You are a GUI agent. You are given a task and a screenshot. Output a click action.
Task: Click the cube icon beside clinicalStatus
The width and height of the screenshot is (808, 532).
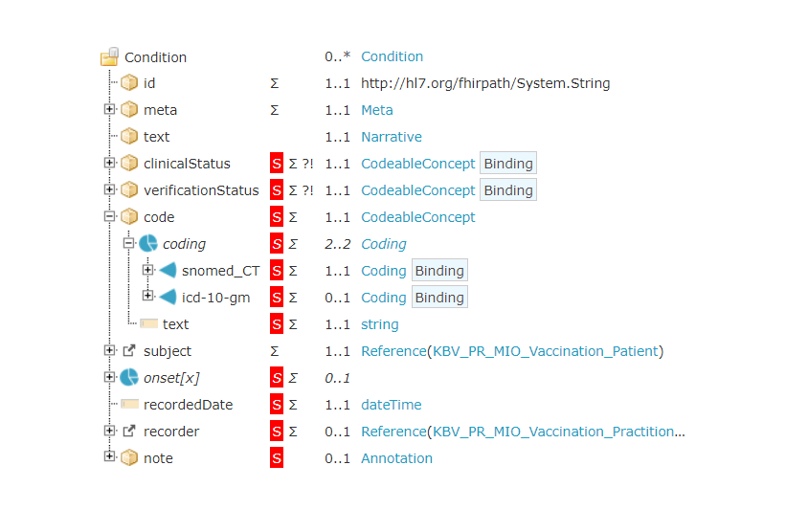129,164
